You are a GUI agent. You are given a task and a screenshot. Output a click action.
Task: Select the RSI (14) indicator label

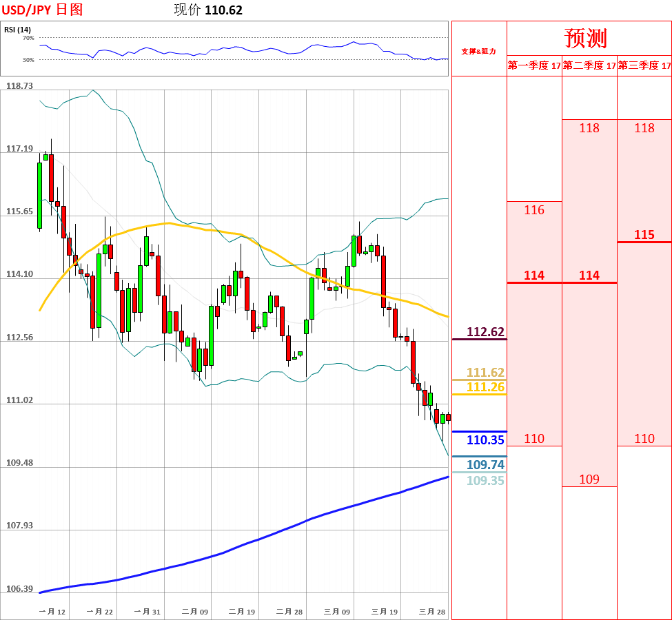pos(17,30)
